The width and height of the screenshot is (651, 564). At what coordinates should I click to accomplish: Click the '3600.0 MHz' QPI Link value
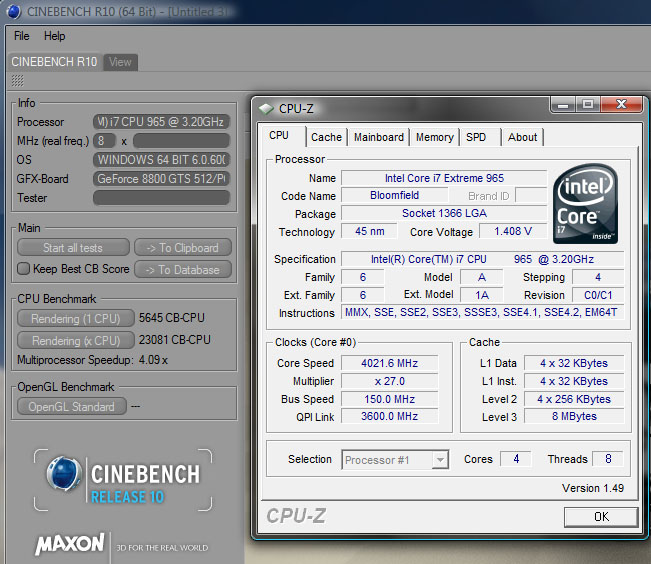point(389,416)
